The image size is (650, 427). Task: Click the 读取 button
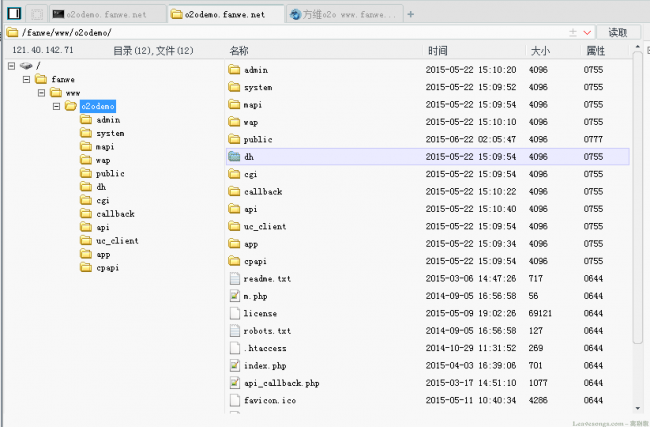[617, 32]
